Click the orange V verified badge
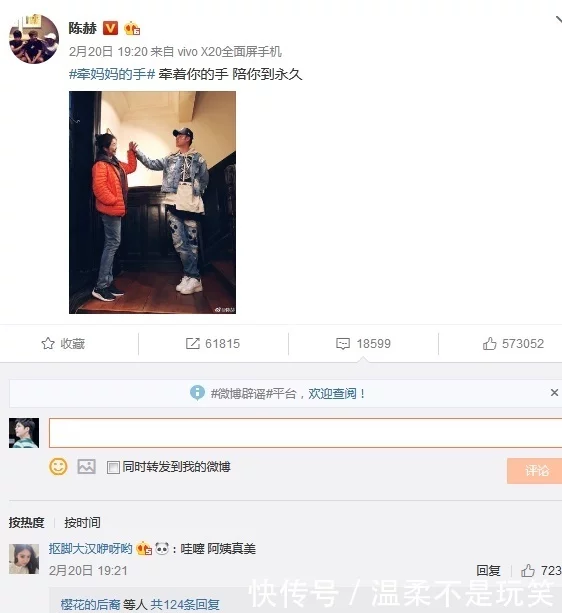This screenshot has width=562, height=613. point(110,28)
